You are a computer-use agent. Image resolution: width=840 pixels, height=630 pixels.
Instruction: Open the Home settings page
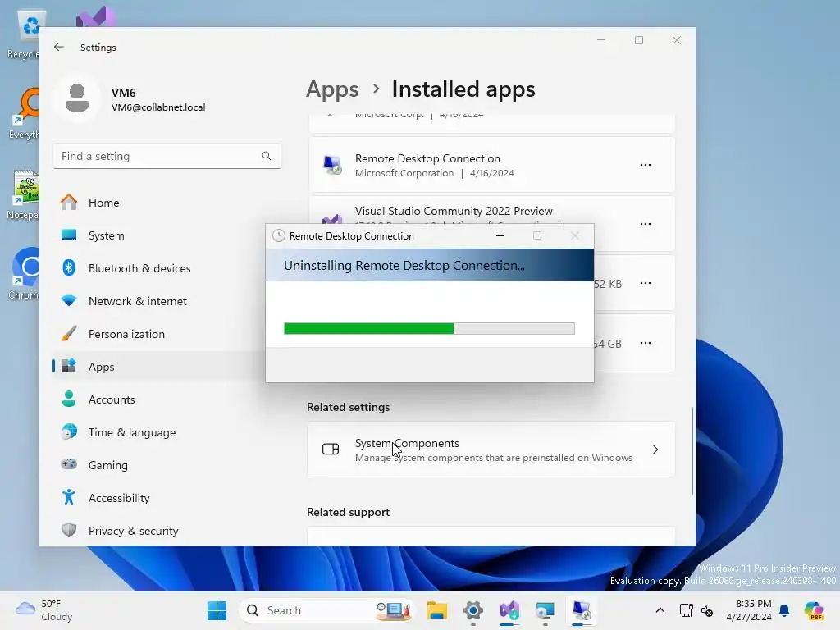click(x=158, y=203)
